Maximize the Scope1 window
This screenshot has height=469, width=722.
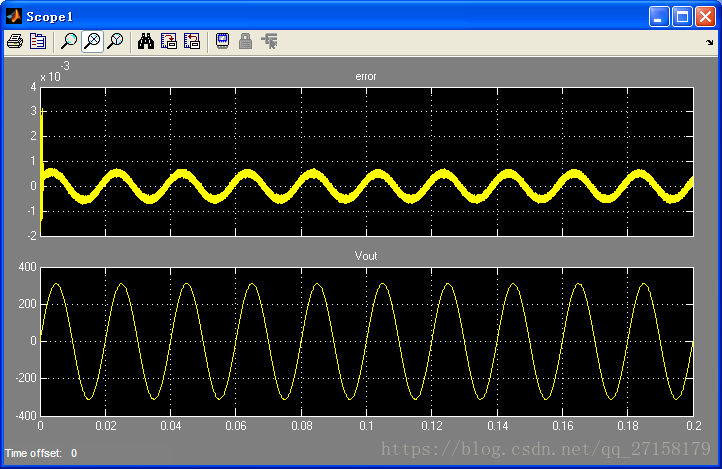tap(682, 17)
